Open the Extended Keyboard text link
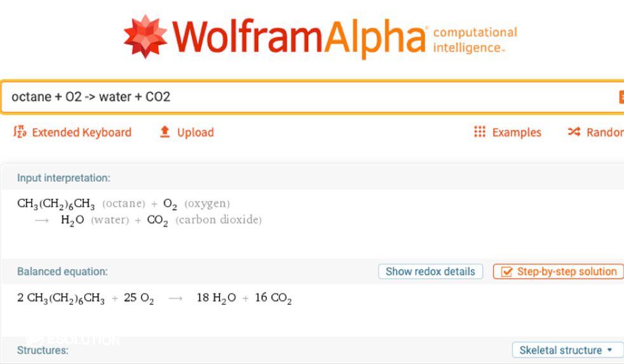Image resolution: width=624 pixels, height=364 pixels. point(81,132)
